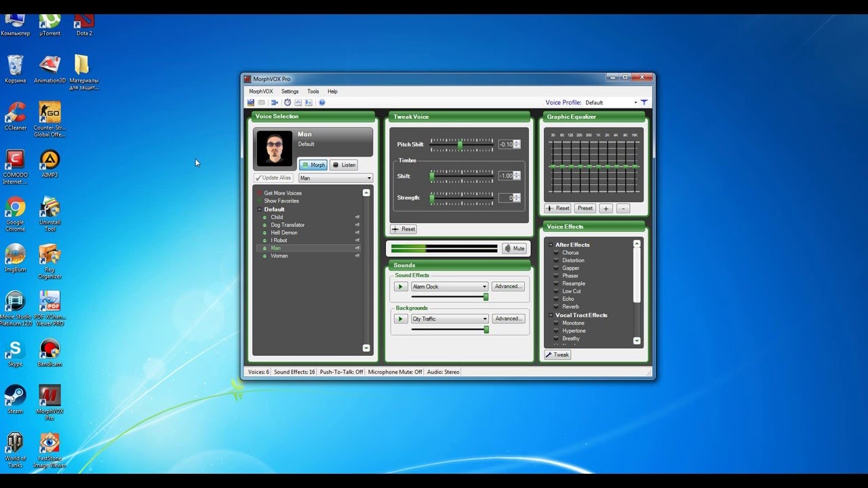Viewport: 868px width, 488px height.
Task: Open Advanced settings for Backgrounds
Action: point(508,319)
